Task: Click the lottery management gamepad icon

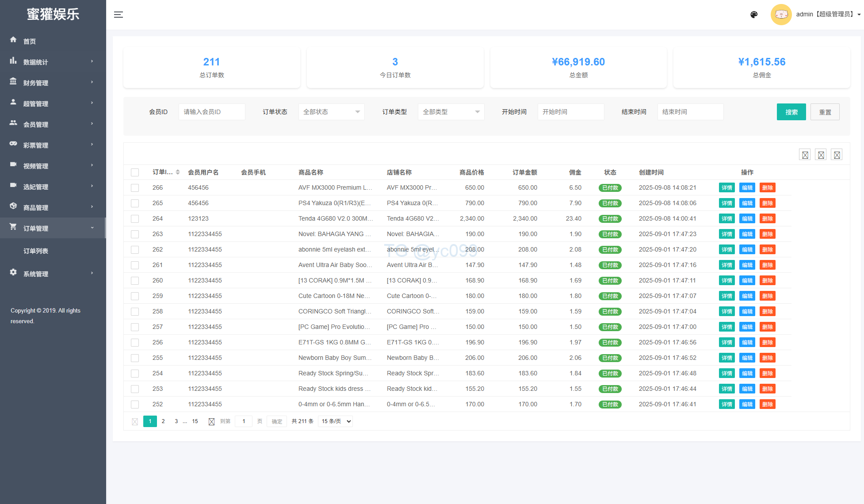Action: point(13,144)
